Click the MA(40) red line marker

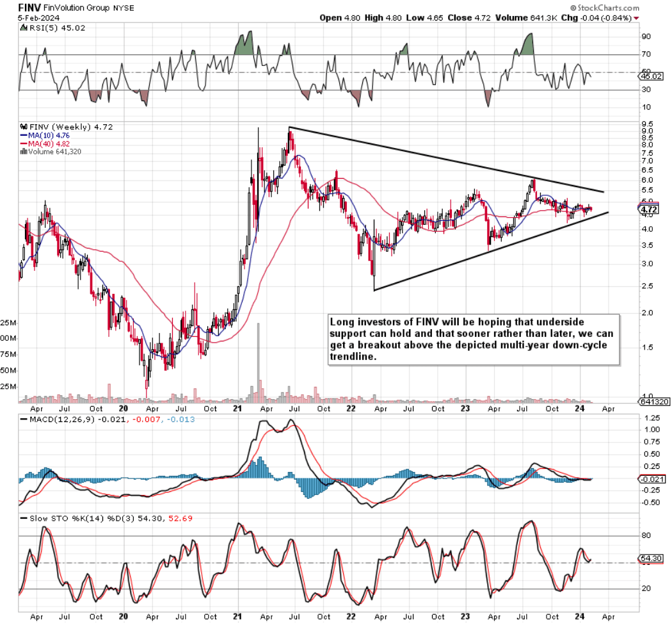(24, 144)
